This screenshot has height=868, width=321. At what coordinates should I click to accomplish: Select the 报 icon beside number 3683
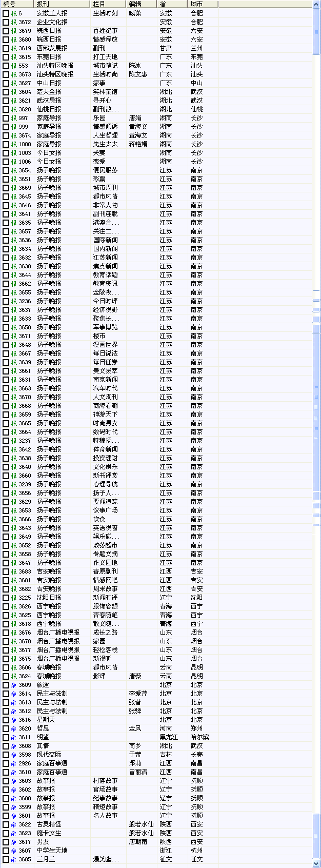click(x=14, y=571)
